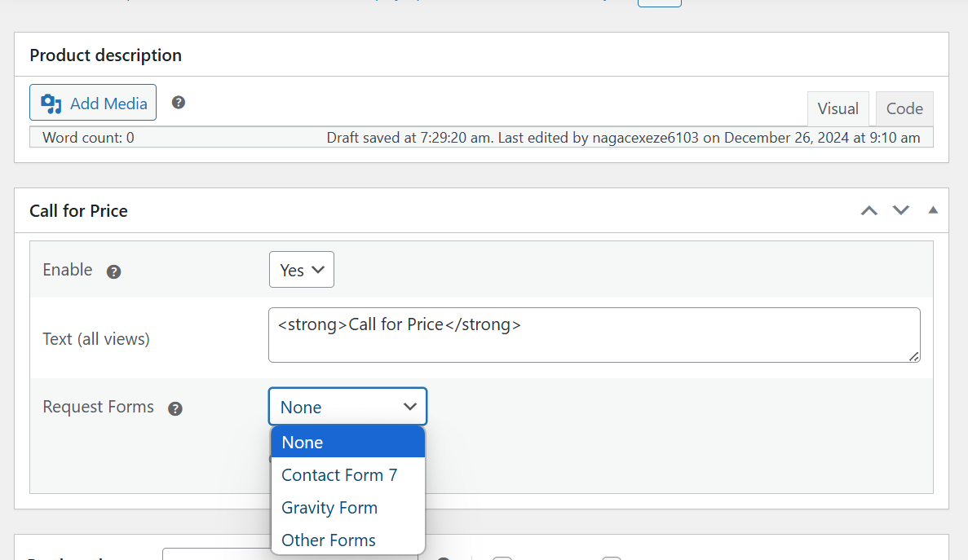Click the Call for Price panel title
The image size is (968, 560).
[x=78, y=210]
